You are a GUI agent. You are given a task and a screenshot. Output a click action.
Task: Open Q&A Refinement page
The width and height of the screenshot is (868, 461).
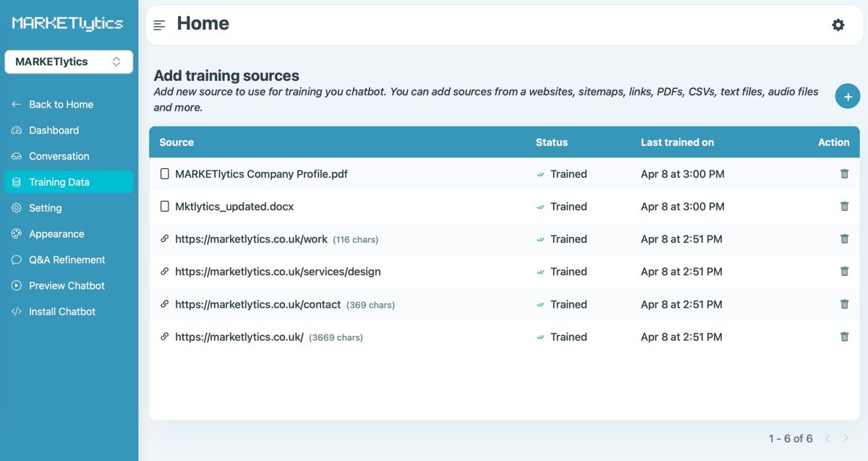tap(69, 260)
